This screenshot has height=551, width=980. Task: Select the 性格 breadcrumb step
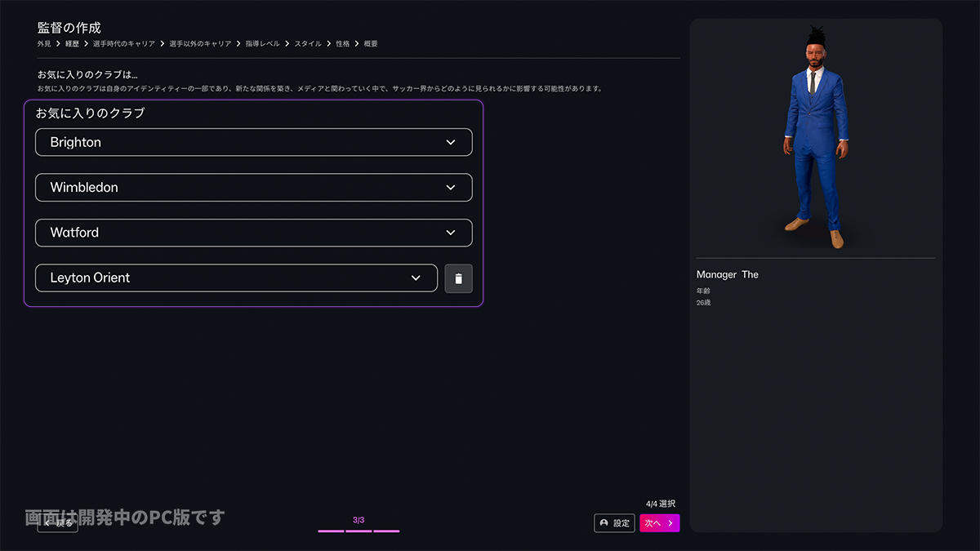342,43
